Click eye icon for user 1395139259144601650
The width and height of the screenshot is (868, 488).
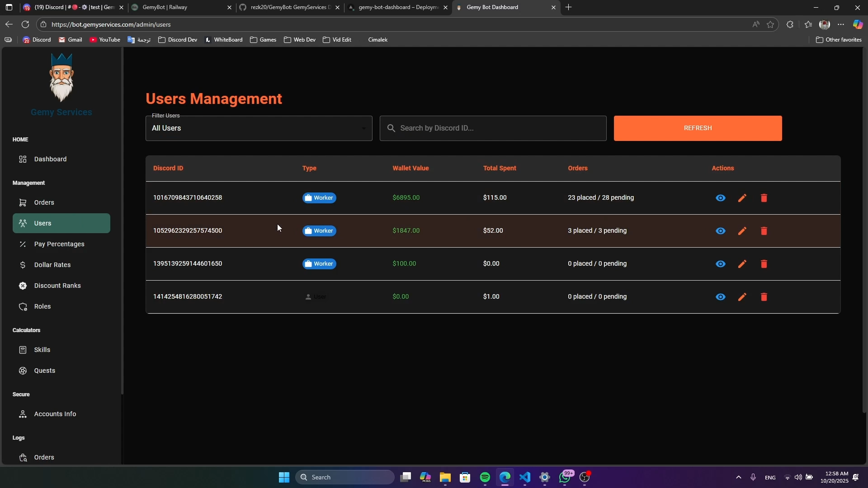(x=720, y=264)
